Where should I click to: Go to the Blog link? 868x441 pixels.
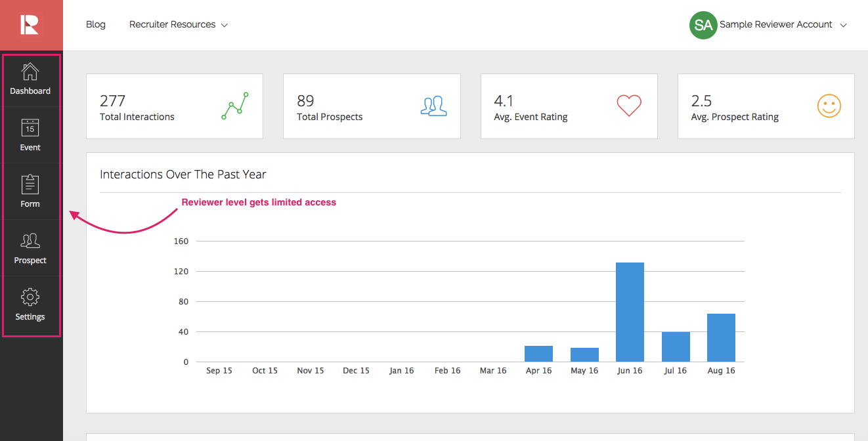96,25
